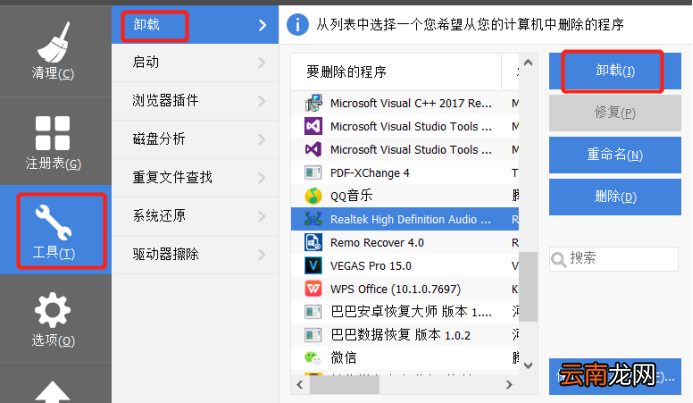Click the horizontal scroll left arrow
The width and height of the screenshot is (693, 403).
300,384
